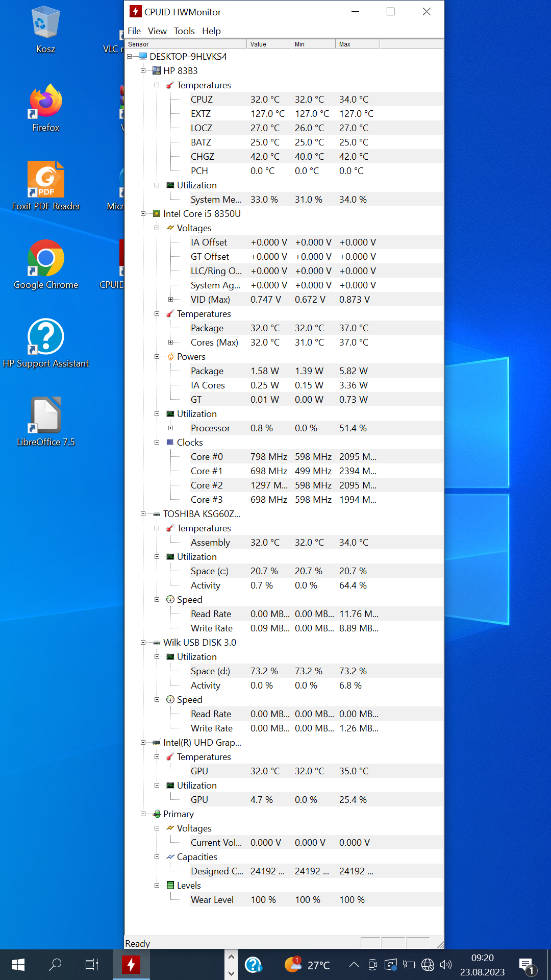551x980 pixels.
Task: Expand the Processor utilization entry
Action: (x=171, y=428)
